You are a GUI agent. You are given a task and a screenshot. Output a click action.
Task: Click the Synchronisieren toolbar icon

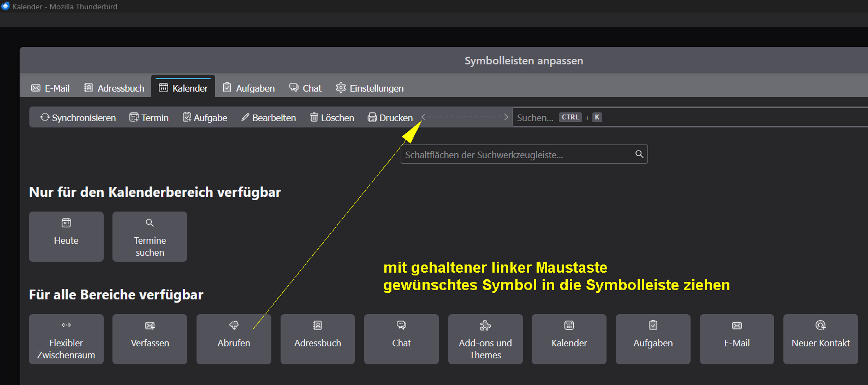pos(45,117)
